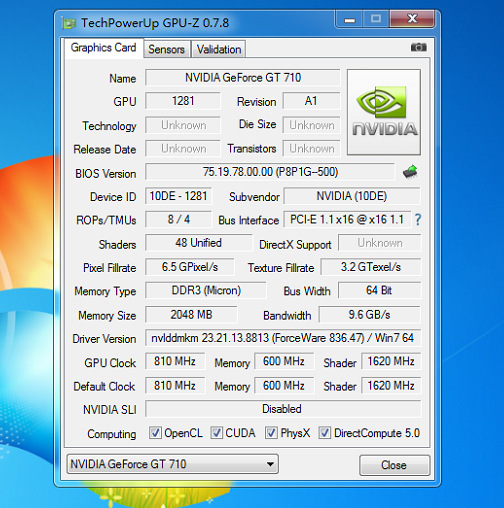Switch to the Sensors tab
This screenshot has height=508, width=504.
tap(167, 49)
